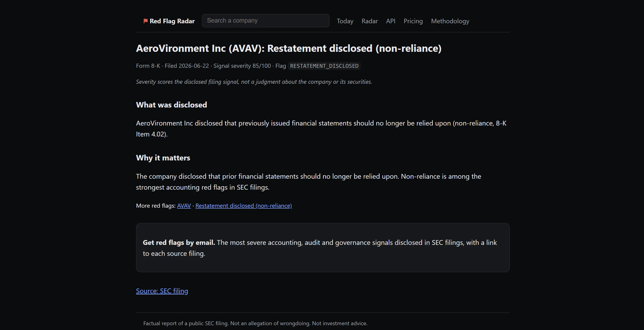The height and width of the screenshot is (330, 644).
Task: Click the red flag logo icon
Action: coord(145,21)
